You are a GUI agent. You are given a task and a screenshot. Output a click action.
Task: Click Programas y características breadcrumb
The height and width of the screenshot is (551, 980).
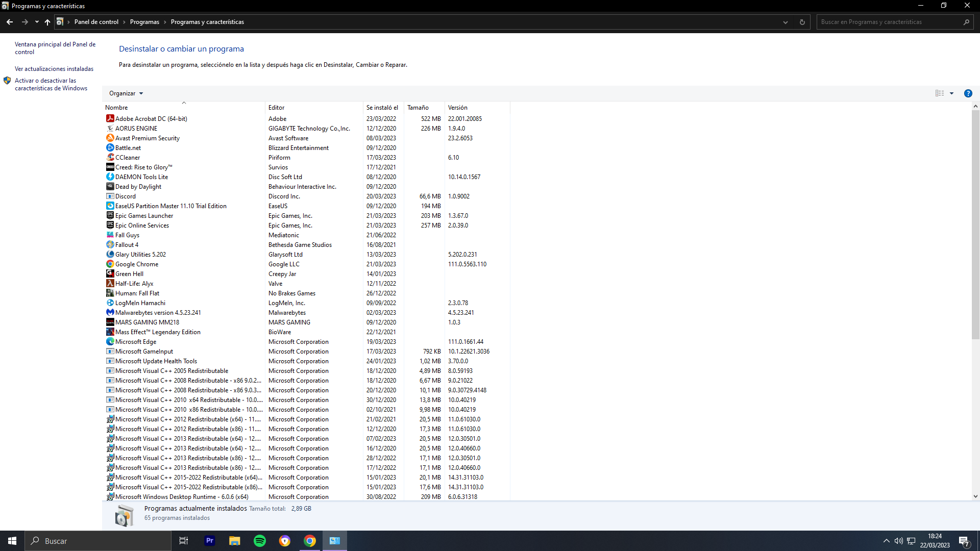point(207,22)
